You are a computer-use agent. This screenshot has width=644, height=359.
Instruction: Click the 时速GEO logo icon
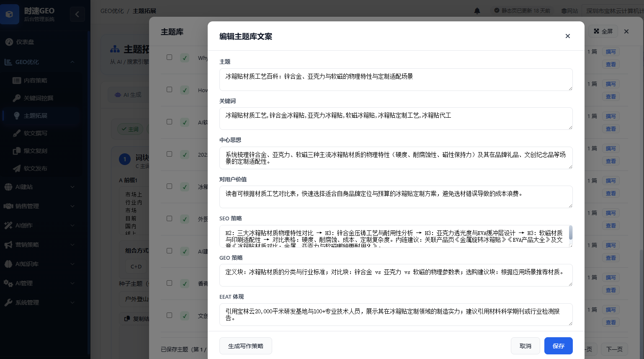click(10, 14)
